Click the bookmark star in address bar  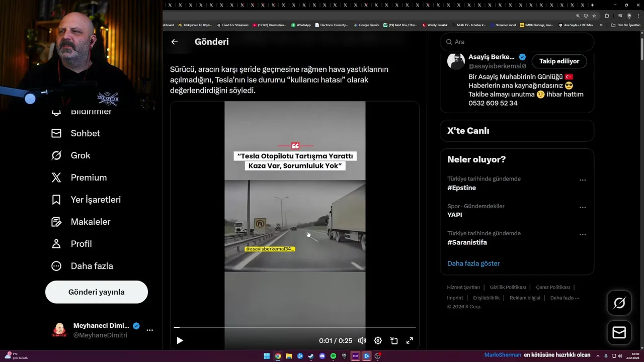pos(594,16)
